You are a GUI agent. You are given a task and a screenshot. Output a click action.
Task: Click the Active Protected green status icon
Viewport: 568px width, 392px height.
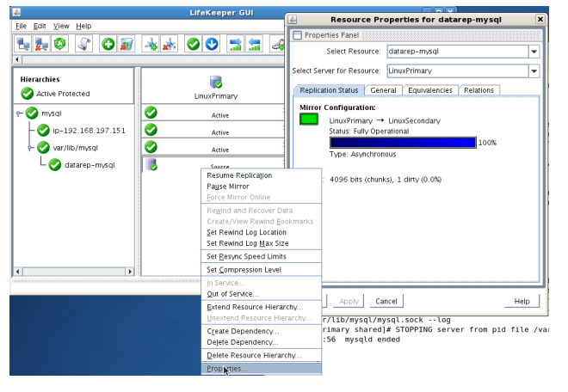(28, 94)
